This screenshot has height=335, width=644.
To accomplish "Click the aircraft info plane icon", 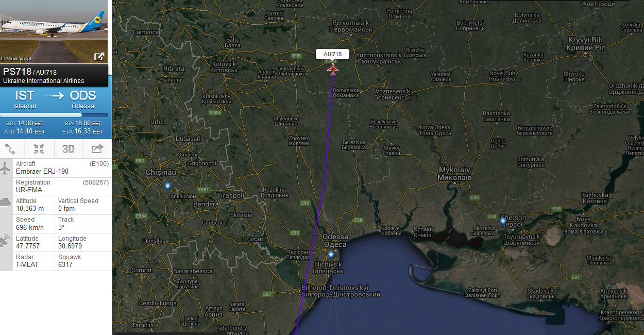I will point(6,168).
